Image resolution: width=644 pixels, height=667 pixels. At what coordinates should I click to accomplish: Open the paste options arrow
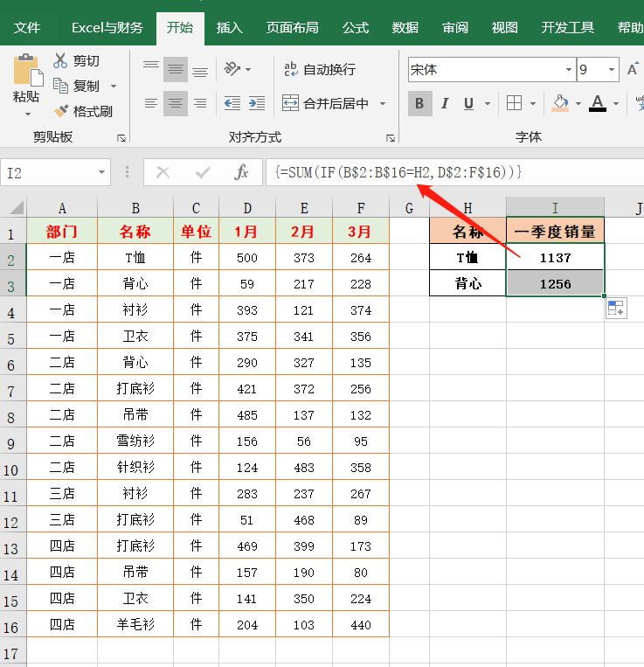[28, 114]
